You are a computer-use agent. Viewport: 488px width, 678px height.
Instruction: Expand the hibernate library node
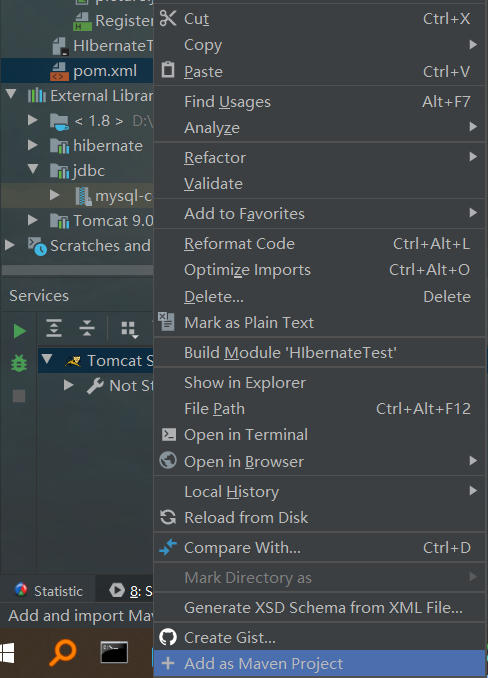(x=32, y=145)
